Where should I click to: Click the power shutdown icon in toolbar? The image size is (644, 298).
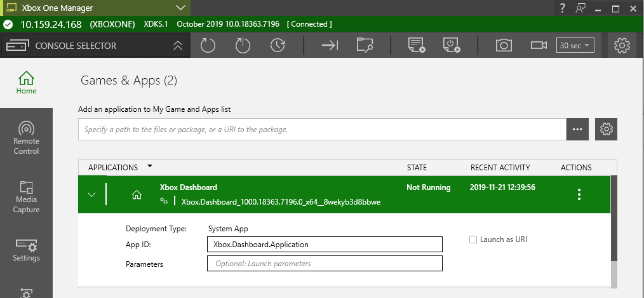point(243,45)
